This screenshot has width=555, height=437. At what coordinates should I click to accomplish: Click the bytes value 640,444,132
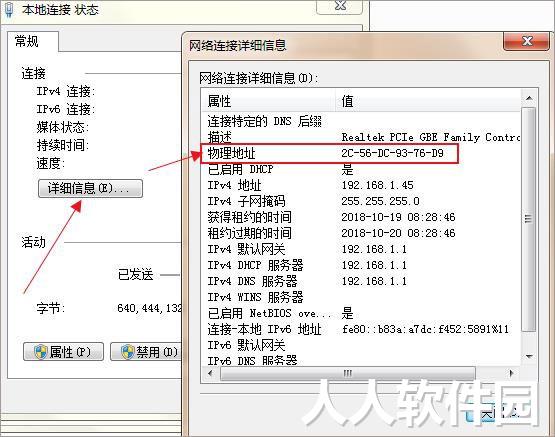point(149,308)
